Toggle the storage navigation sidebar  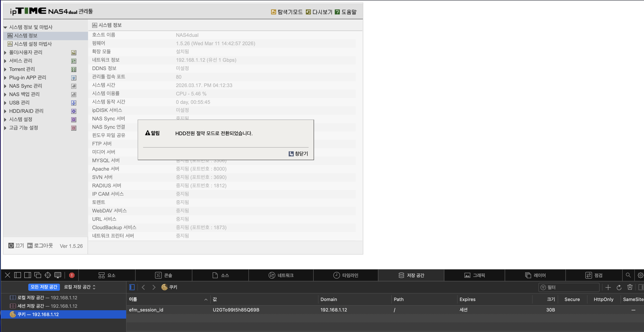click(x=132, y=287)
